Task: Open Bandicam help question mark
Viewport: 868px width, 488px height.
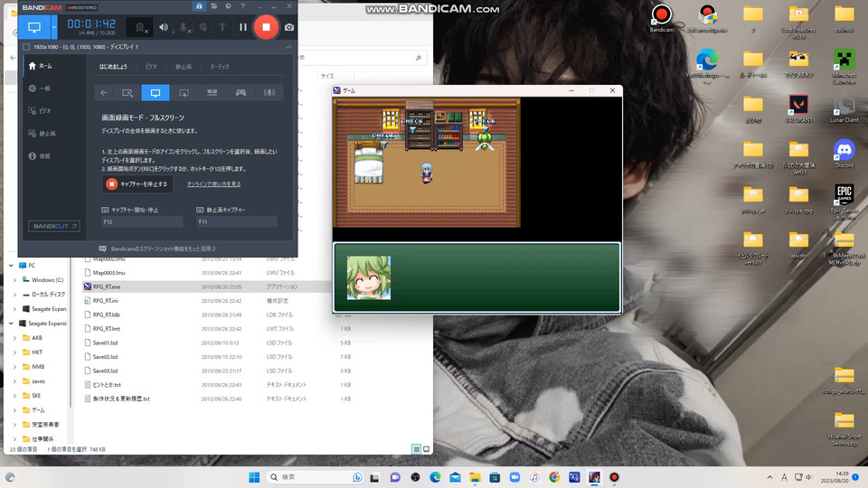Action: click(x=242, y=6)
